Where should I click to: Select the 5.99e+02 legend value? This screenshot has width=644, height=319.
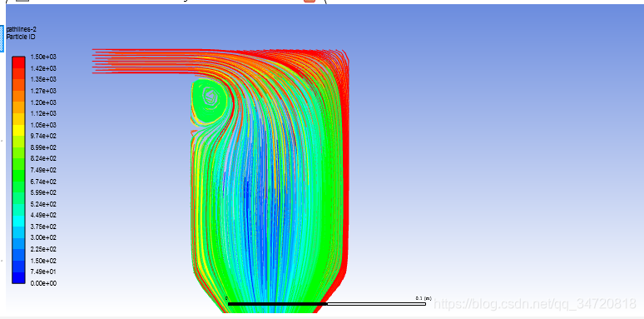[43, 192]
